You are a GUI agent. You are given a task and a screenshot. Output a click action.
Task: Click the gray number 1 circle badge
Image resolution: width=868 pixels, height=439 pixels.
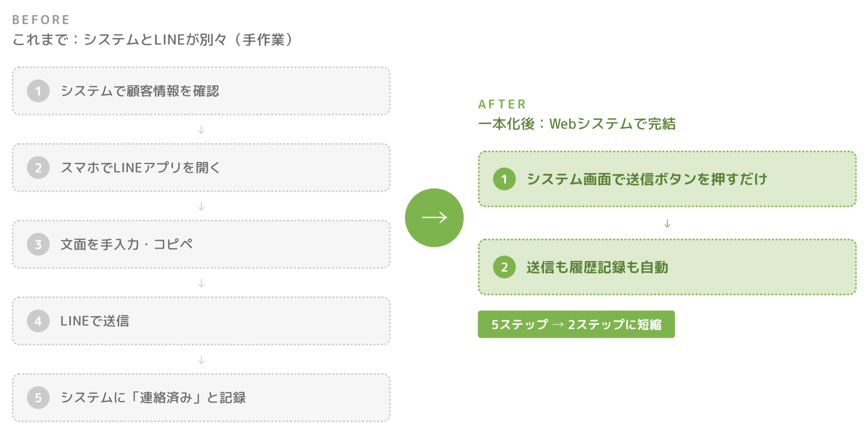point(38,91)
